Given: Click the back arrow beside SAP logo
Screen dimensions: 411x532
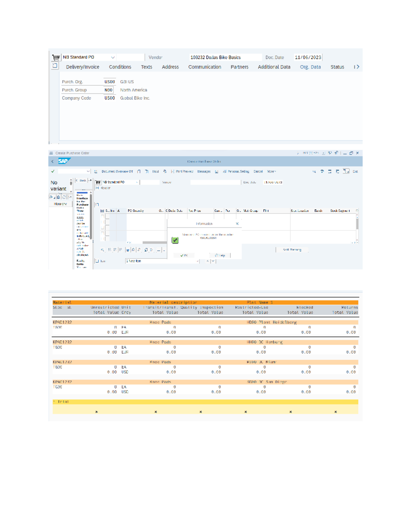Looking at the screenshot, I should 52,161.
